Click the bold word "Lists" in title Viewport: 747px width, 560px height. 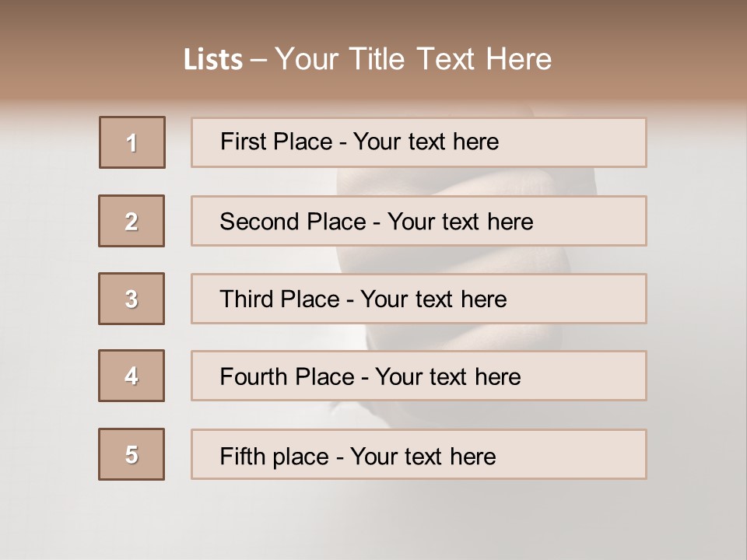pos(213,60)
